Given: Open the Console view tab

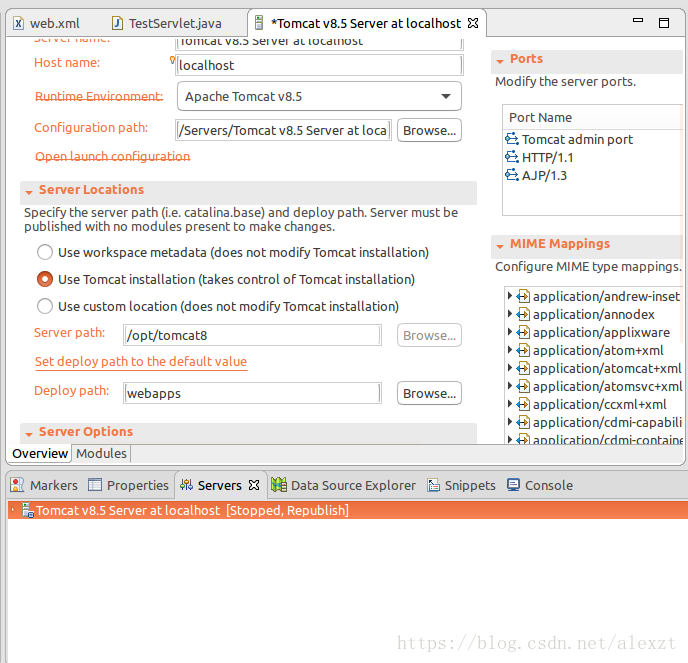Looking at the screenshot, I should click(540, 485).
